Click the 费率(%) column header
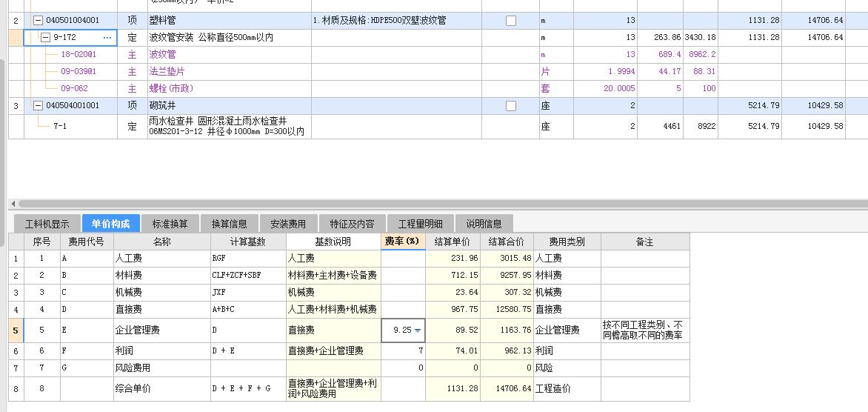 [x=403, y=242]
